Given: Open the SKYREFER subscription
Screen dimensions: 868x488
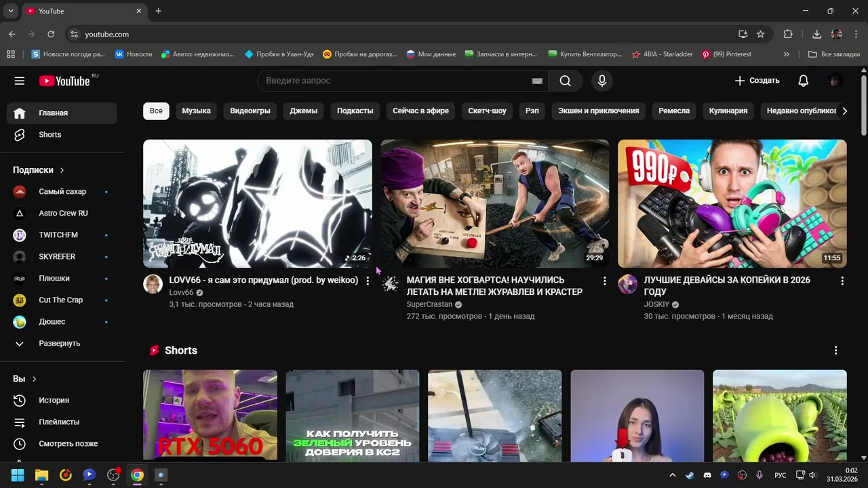Looking at the screenshot, I should pos(62,257).
